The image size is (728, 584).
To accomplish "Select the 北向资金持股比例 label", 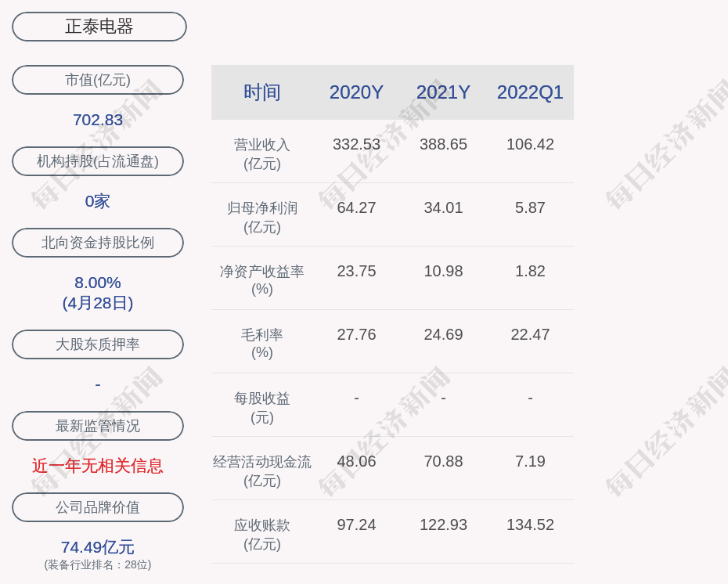I will pos(98,243).
